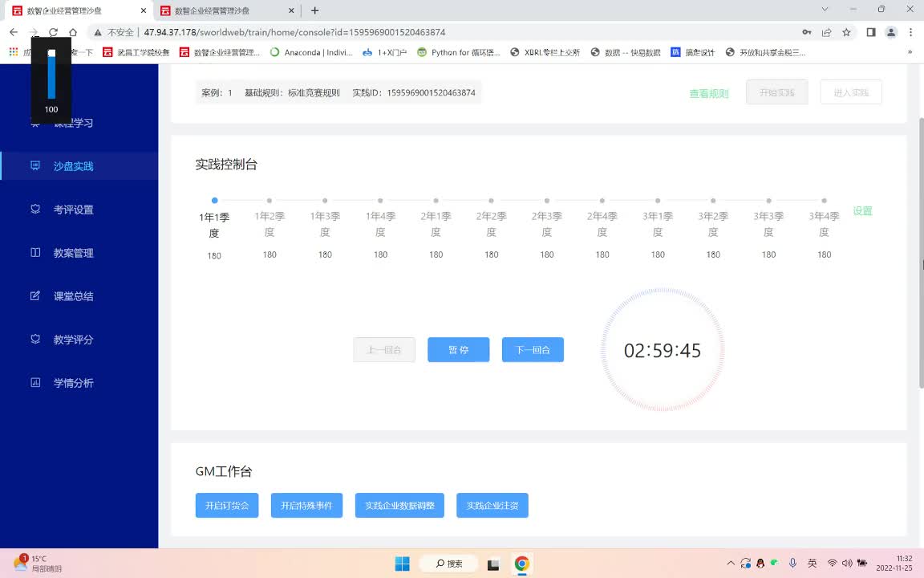
Task: Select the 2年2季度 timeline marker
Action: coord(491,201)
